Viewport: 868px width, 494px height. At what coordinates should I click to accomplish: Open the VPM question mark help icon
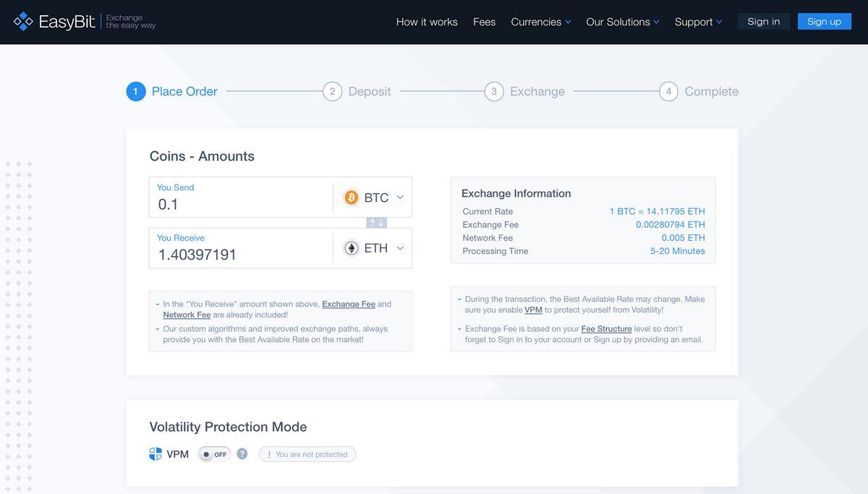click(242, 454)
